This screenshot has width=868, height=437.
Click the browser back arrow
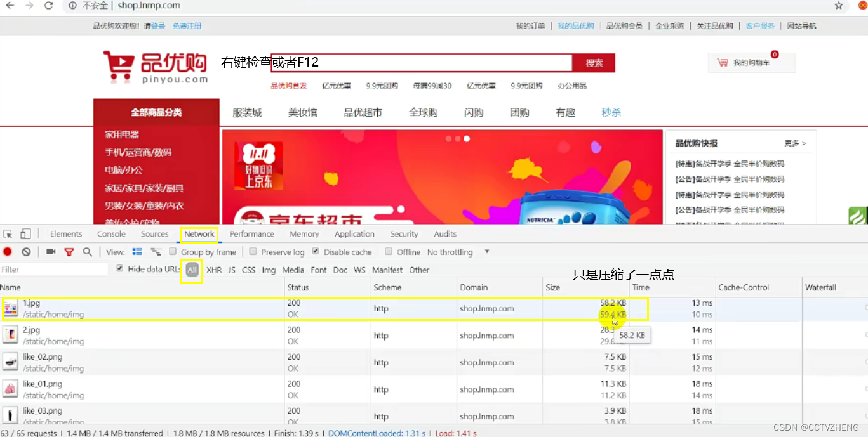click(x=10, y=6)
